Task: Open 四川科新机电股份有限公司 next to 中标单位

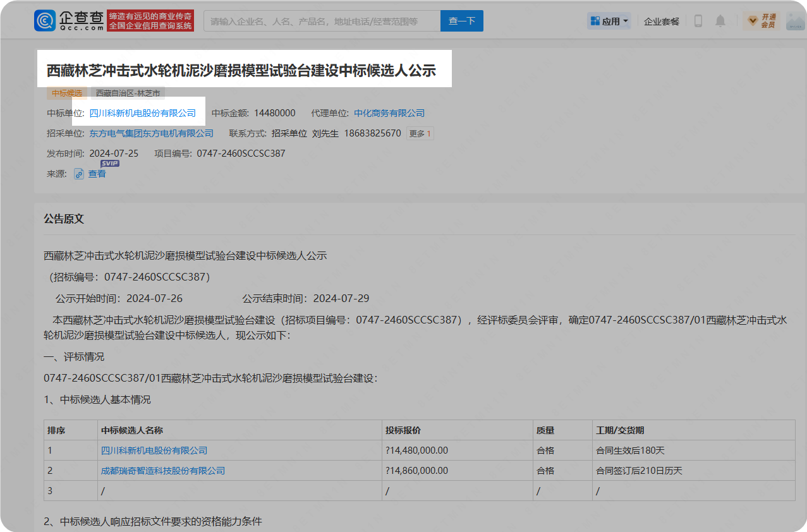Action: coord(143,114)
